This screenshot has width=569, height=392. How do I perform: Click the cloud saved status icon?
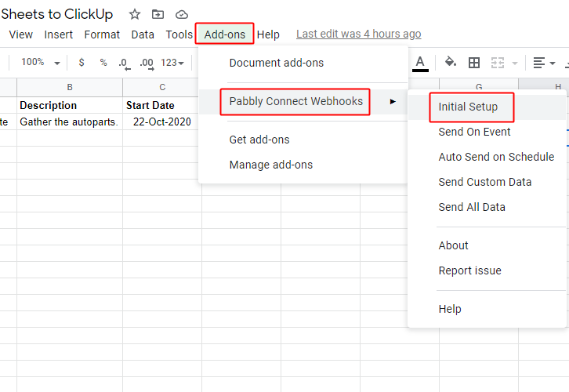click(182, 15)
